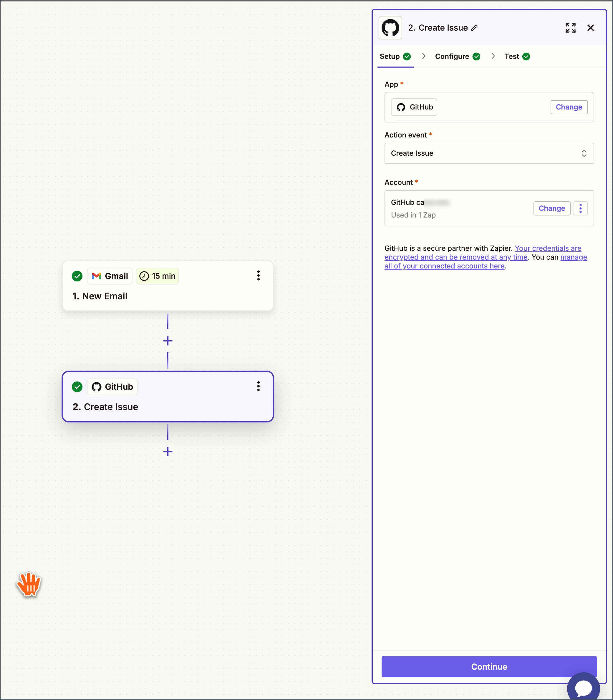The width and height of the screenshot is (613, 700).
Task: Switch to the Configure tab
Action: click(x=457, y=57)
